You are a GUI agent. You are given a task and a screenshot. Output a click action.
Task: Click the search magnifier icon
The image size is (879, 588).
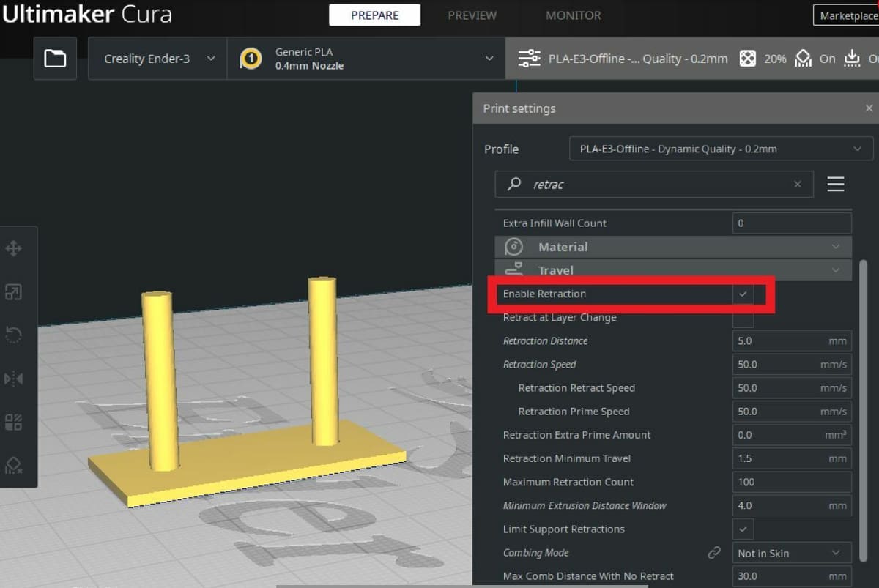(515, 185)
